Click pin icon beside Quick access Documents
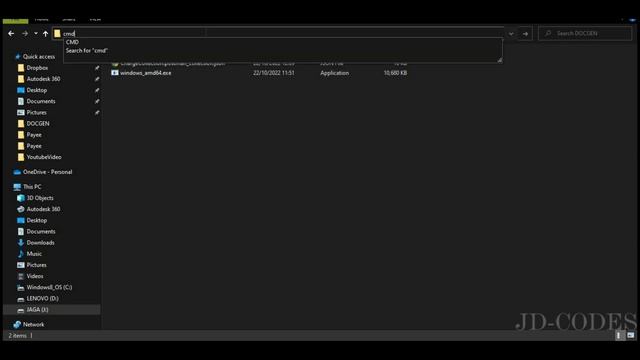Viewport: 640px width, 360px height. (x=97, y=101)
